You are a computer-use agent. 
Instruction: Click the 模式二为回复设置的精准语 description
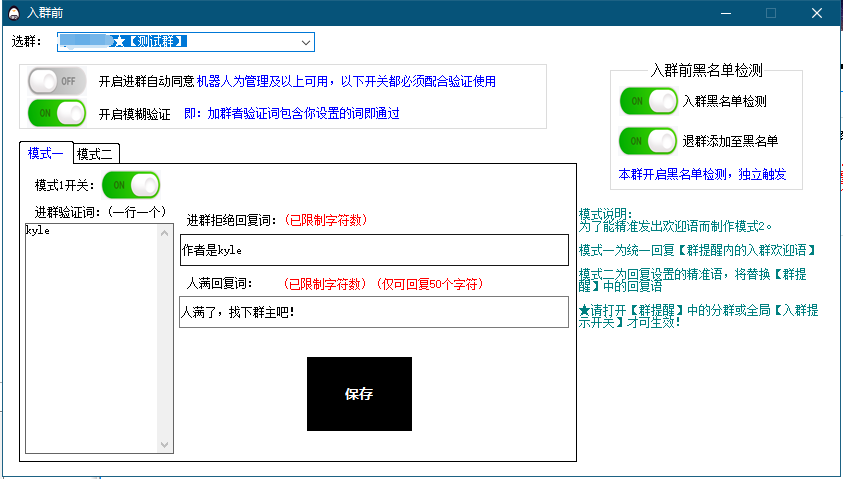pos(692,280)
